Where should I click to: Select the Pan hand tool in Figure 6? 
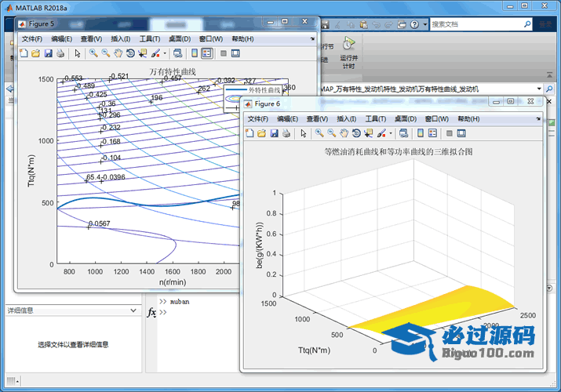point(344,133)
